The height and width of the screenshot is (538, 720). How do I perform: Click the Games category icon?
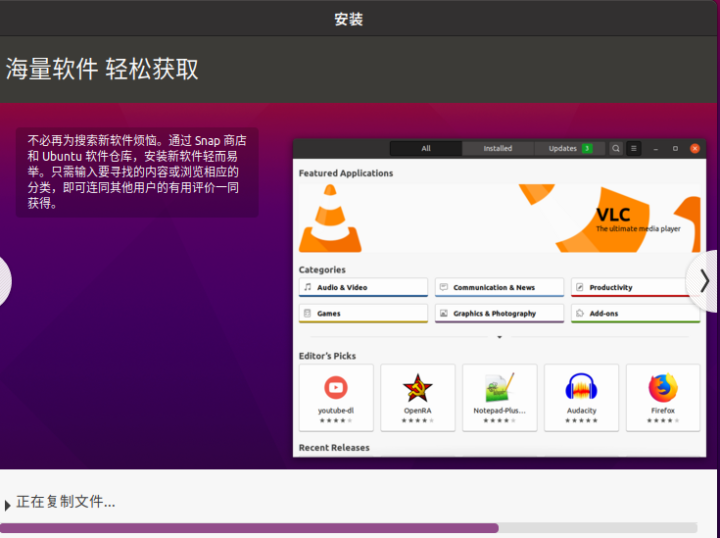pos(307,313)
